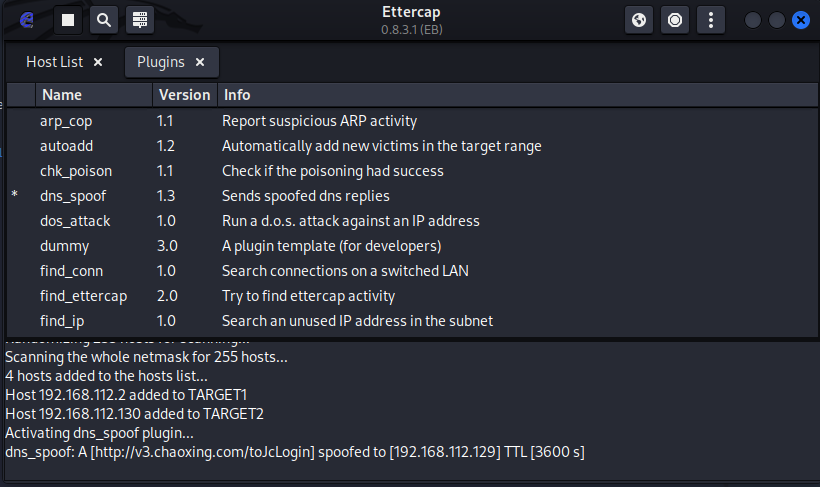Image resolution: width=820 pixels, height=487 pixels.
Task: Switch to the Host List tab
Action: (x=55, y=62)
